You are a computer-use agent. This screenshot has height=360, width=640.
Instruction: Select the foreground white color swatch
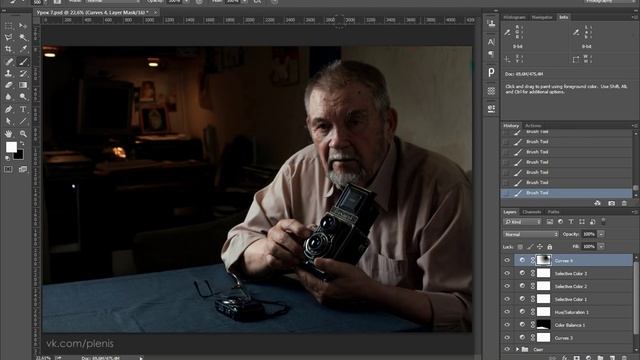pyautogui.click(x=11, y=147)
